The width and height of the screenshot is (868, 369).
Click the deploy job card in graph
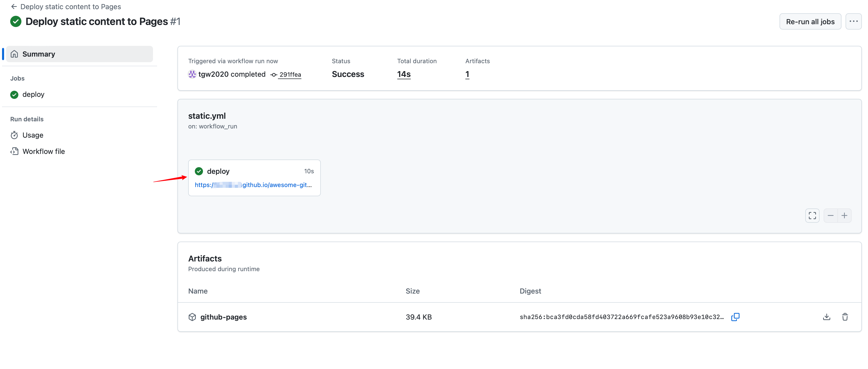pos(218,171)
